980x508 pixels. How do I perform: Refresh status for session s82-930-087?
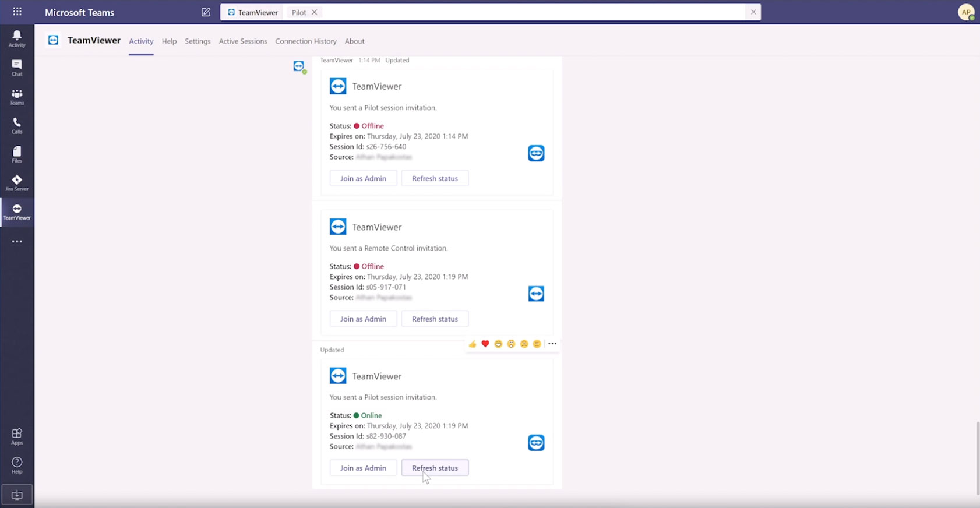pyautogui.click(x=435, y=468)
